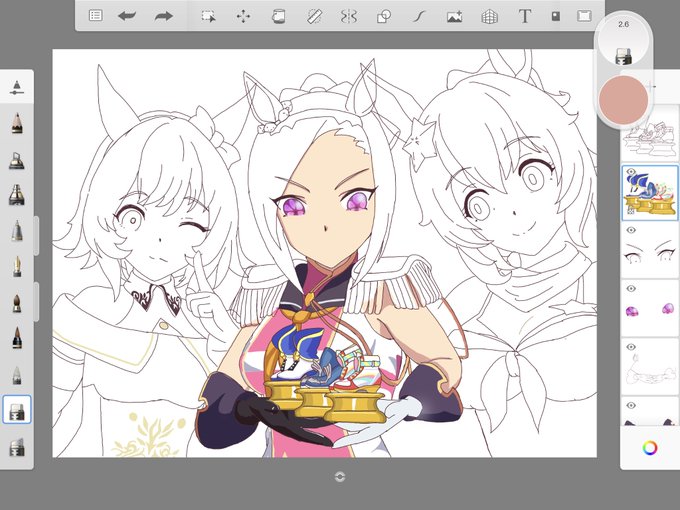Hide the selected trophies layer
Viewport: 680px width, 510px height.
(x=631, y=172)
